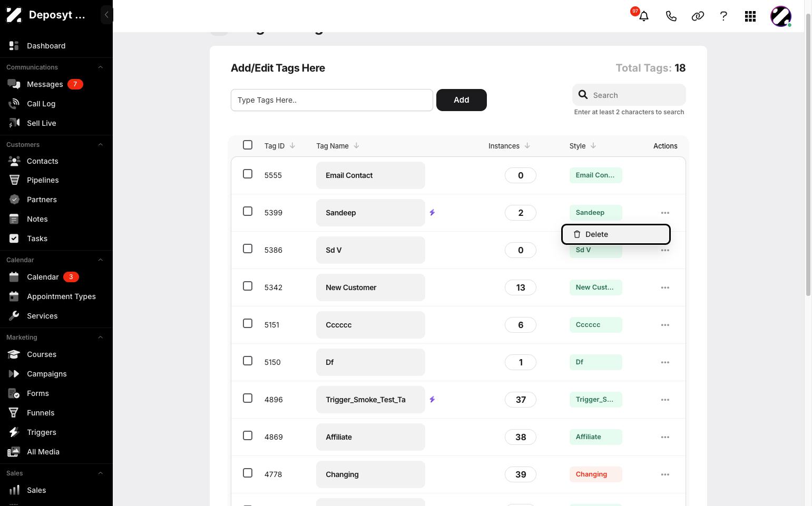Collapse the Communications section
812x506 pixels.
coord(100,67)
